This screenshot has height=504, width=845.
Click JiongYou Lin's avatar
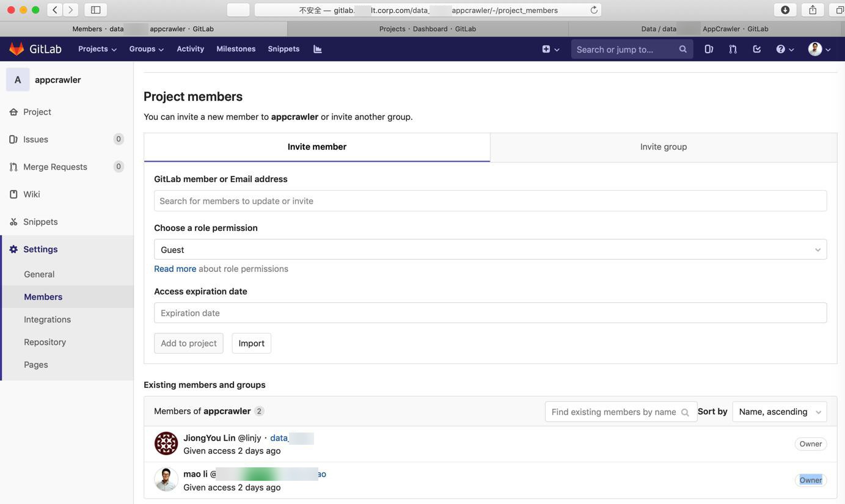[166, 444]
